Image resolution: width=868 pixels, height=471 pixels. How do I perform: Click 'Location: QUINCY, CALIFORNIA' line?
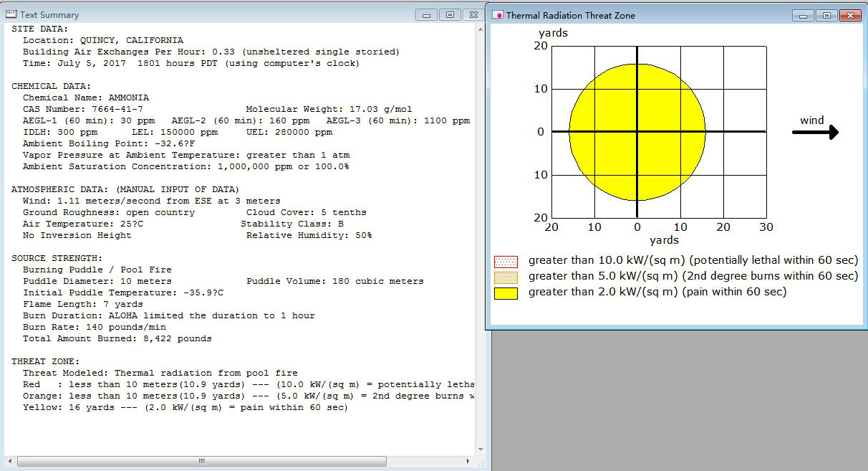(103, 40)
